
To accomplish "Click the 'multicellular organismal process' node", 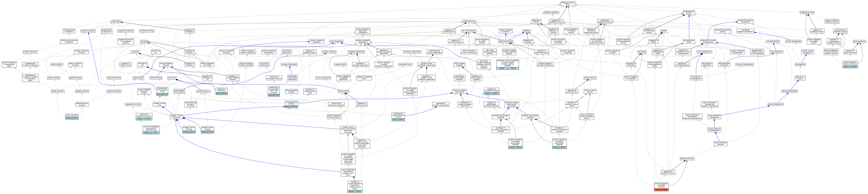I will click(x=605, y=21).
